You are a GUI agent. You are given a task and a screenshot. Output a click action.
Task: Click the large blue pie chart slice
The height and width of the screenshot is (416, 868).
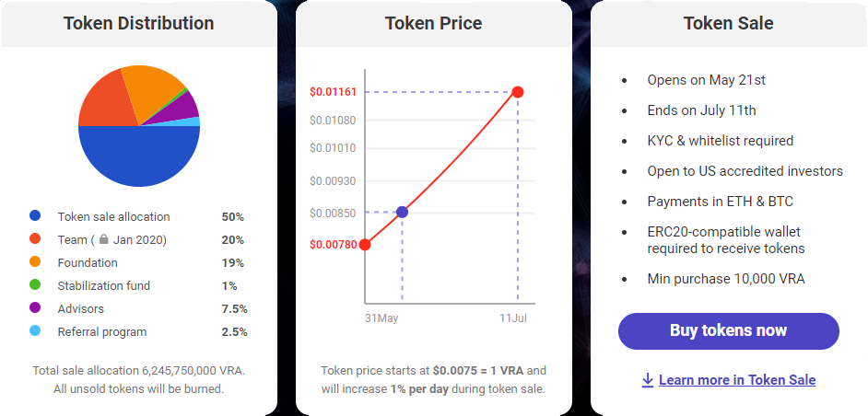[x=138, y=156]
